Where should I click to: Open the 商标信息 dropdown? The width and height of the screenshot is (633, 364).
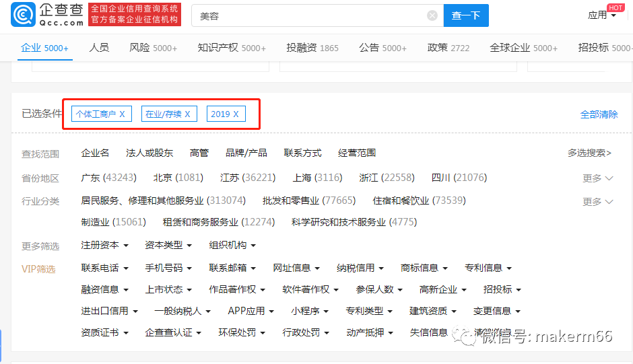[424, 268]
